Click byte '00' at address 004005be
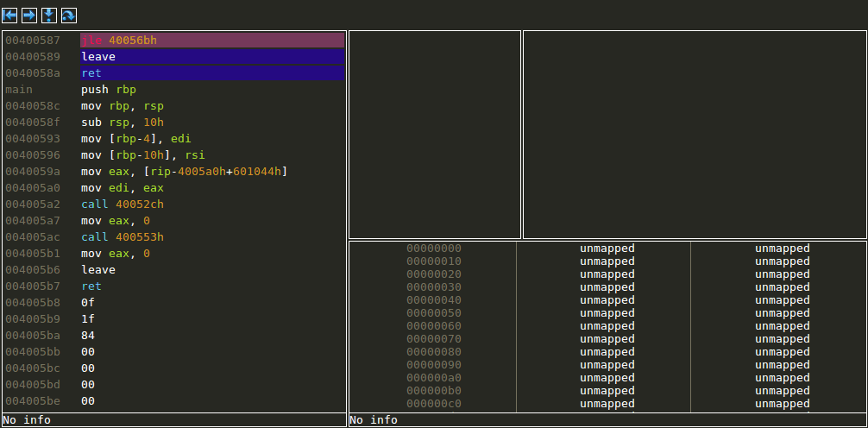 (88, 401)
